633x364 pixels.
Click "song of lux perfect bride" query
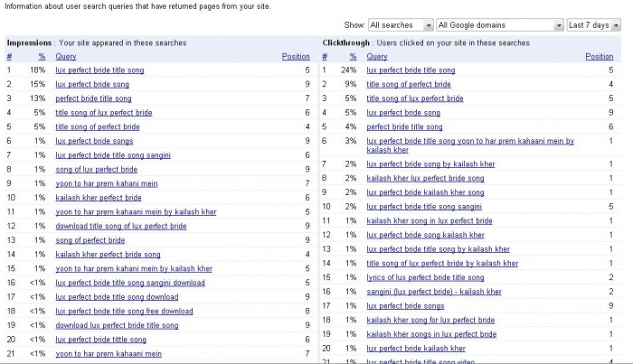pyautogui.click(x=98, y=169)
